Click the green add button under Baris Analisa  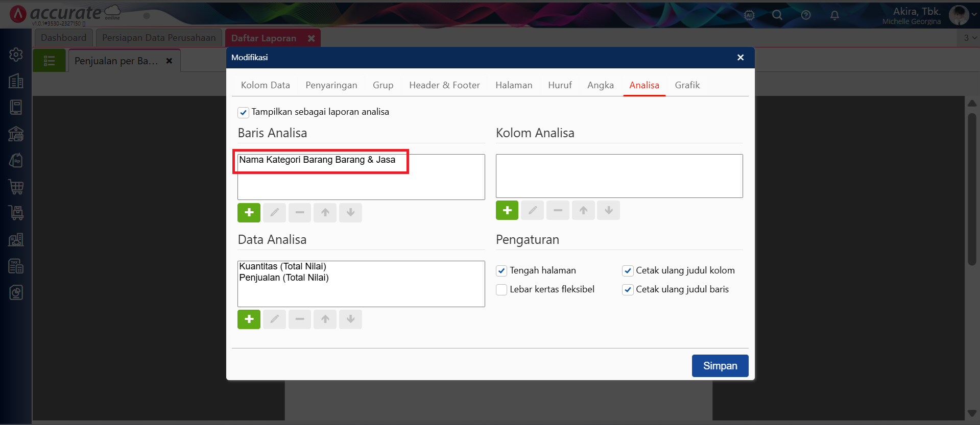249,212
